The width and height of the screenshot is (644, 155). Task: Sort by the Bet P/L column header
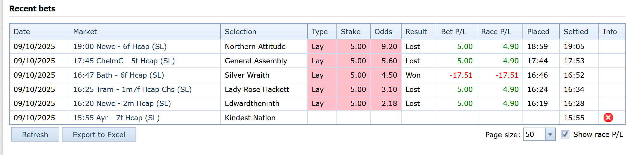point(454,32)
